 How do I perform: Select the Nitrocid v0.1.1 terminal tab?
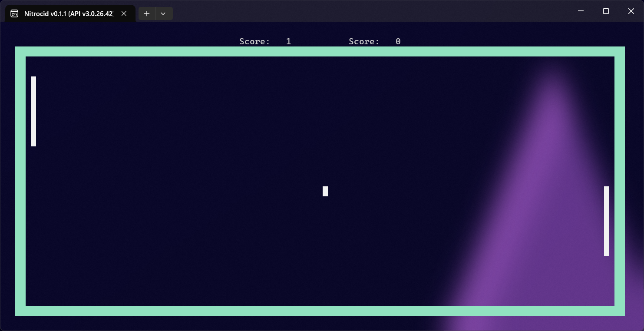[70, 13]
